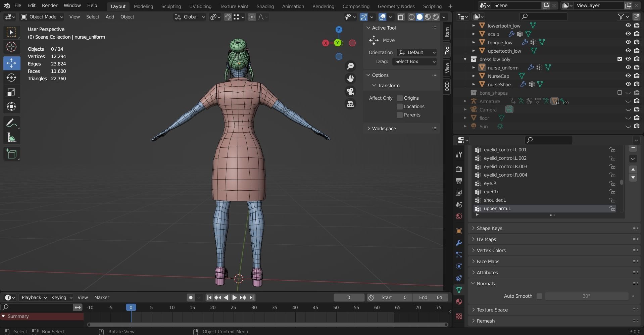Switch perspective/orthographic grid icon
The width and height of the screenshot is (644, 335).
coord(350,104)
